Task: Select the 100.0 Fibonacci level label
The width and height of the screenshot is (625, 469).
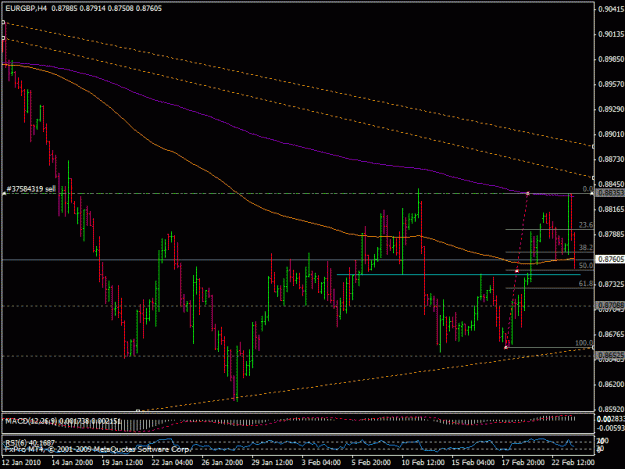Action: pos(584,343)
